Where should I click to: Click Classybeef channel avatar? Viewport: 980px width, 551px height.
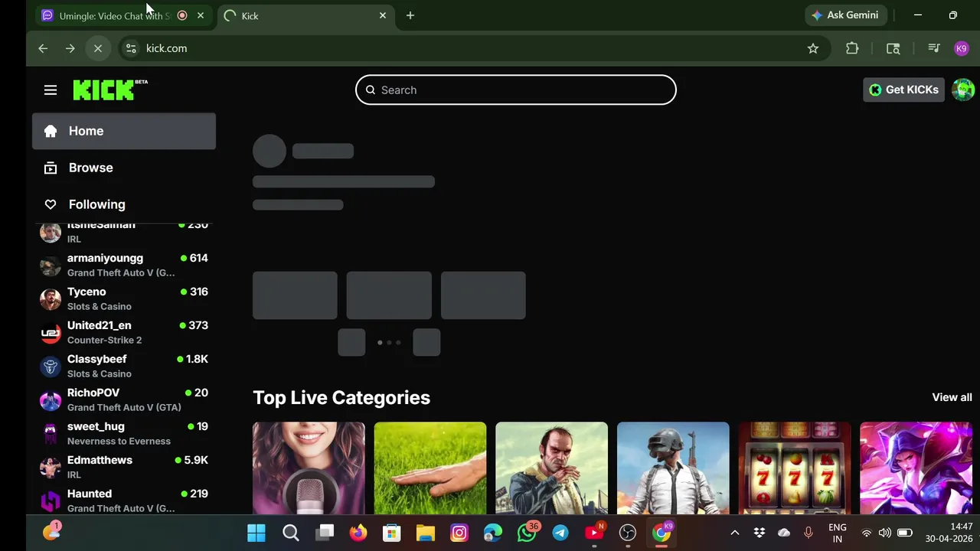51,367
